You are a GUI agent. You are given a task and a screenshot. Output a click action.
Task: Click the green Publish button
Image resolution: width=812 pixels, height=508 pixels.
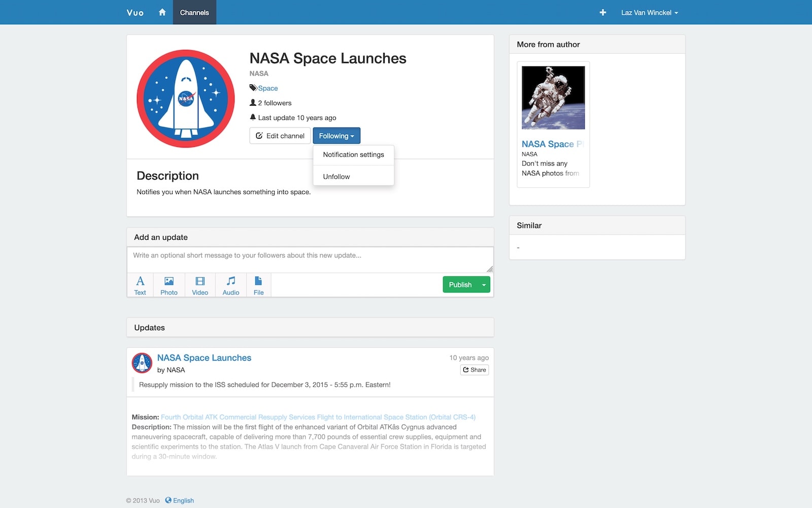point(460,284)
